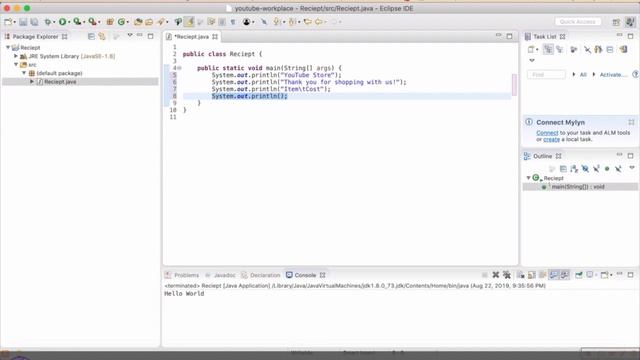Collapse the (default package) node
Viewport: 640px width, 360px height.
pos(24,73)
